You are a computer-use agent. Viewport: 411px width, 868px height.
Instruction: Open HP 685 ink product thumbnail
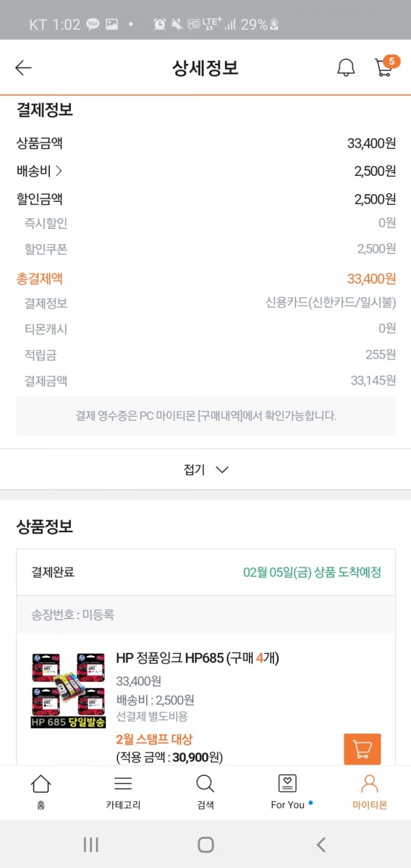pyautogui.click(x=68, y=689)
